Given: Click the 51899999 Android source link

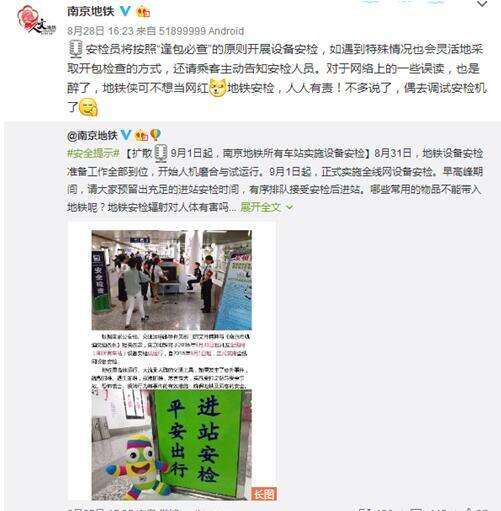Looking at the screenshot, I should tap(201, 31).
